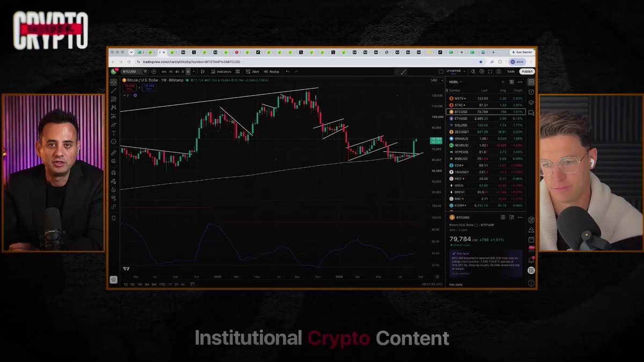The image size is (644, 362).
Task: Open chart settings gear icon
Action: tap(481, 71)
